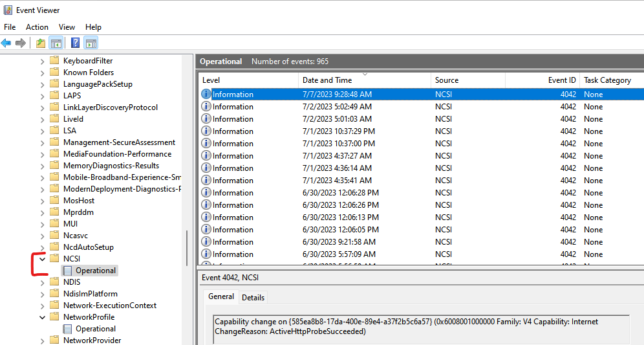The width and height of the screenshot is (644, 345).
Task: Click the LAPS folder icon
Action: [x=54, y=95]
